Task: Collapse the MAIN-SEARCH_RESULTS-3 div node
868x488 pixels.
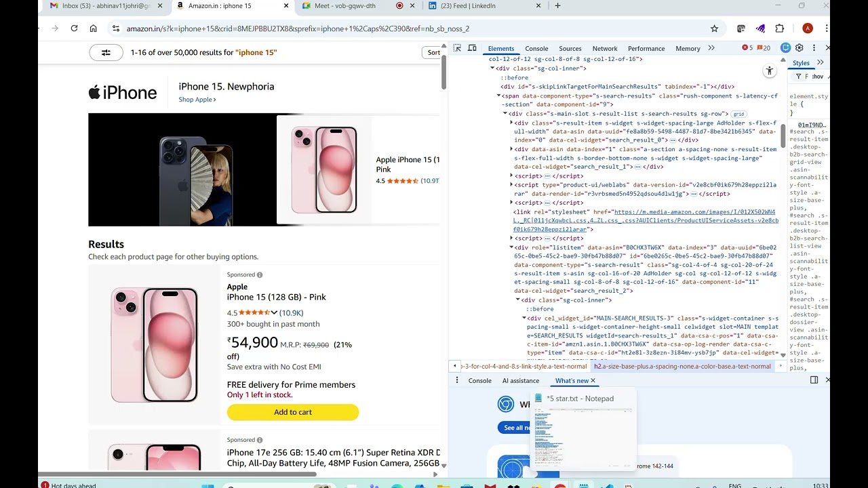Action: tap(524, 319)
